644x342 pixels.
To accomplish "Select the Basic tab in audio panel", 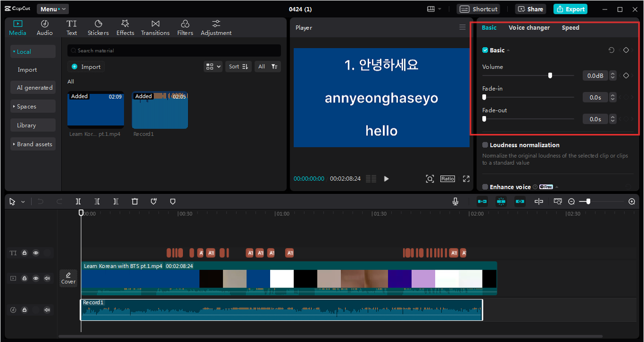I will (x=489, y=28).
